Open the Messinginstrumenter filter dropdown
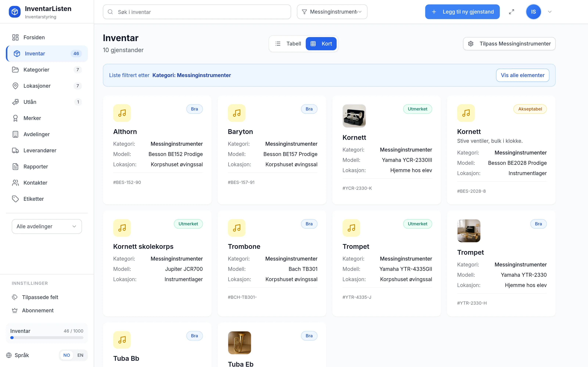588x367 pixels. click(x=332, y=12)
